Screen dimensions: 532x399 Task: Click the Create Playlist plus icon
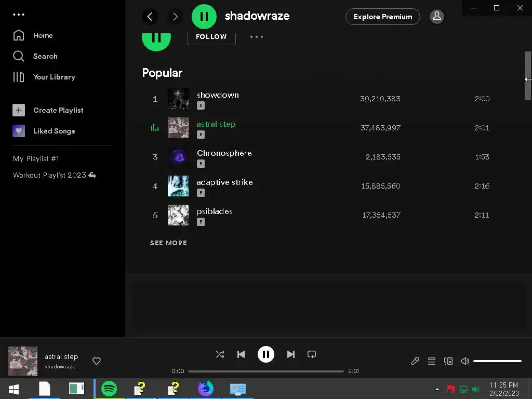(x=19, y=110)
